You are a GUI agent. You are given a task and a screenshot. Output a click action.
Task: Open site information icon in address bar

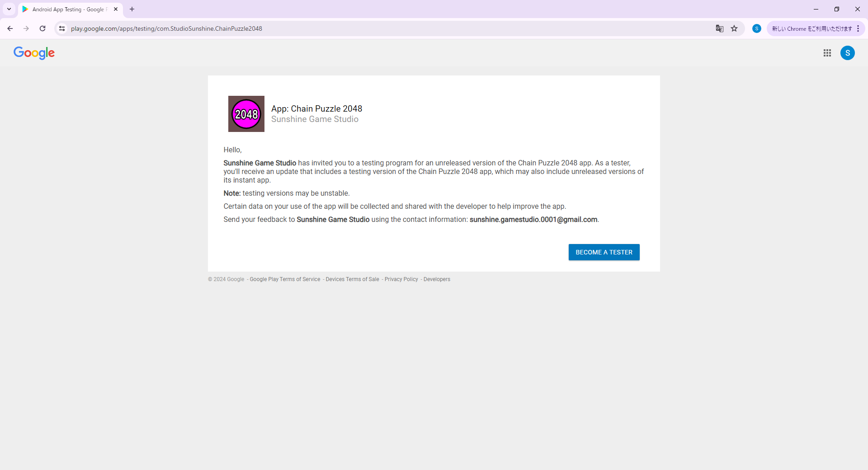(62, 28)
